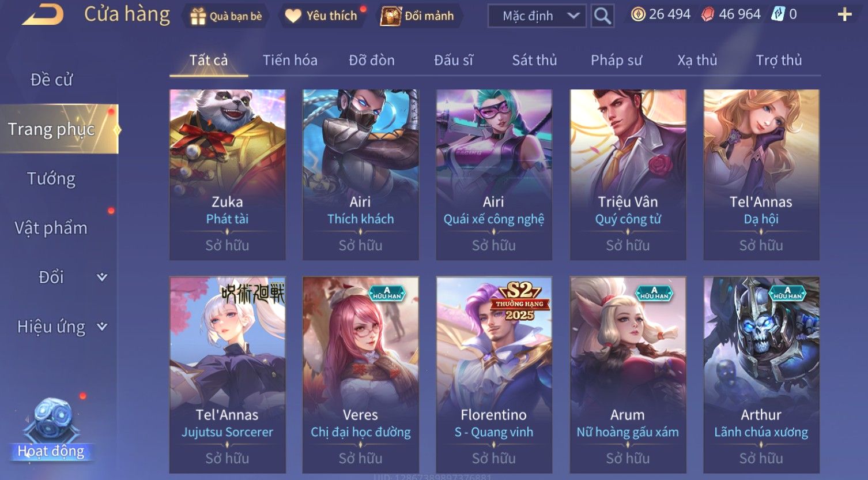Tap the back arrow icon

pyautogui.click(x=43, y=15)
